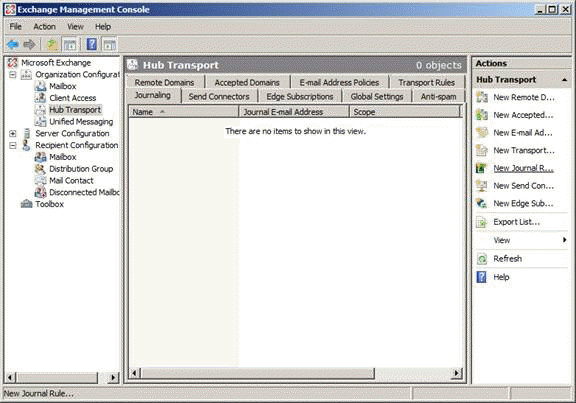Click the Recipient Configuration node icon
The height and width of the screenshot is (403, 576).
click(26, 145)
